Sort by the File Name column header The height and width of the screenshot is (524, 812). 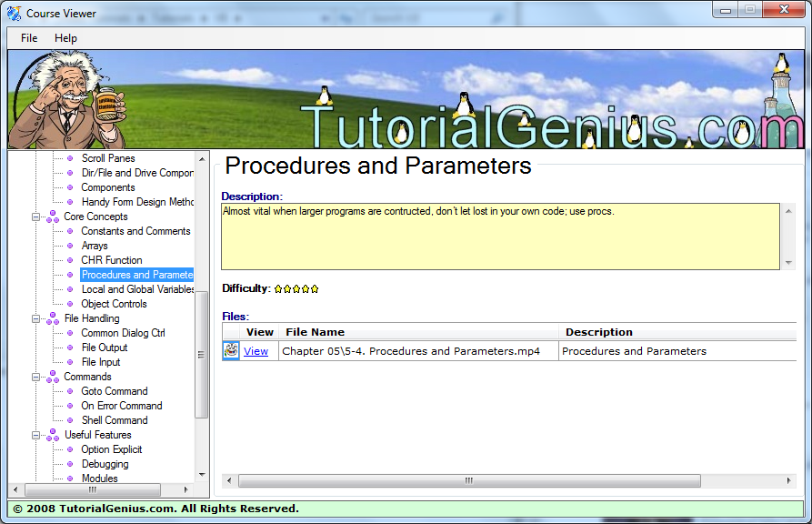pyautogui.click(x=418, y=332)
